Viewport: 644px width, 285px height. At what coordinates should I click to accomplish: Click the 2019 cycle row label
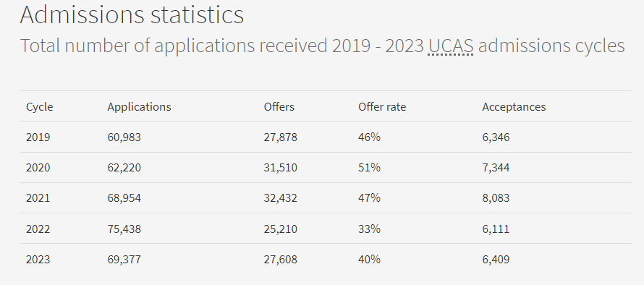click(38, 137)
